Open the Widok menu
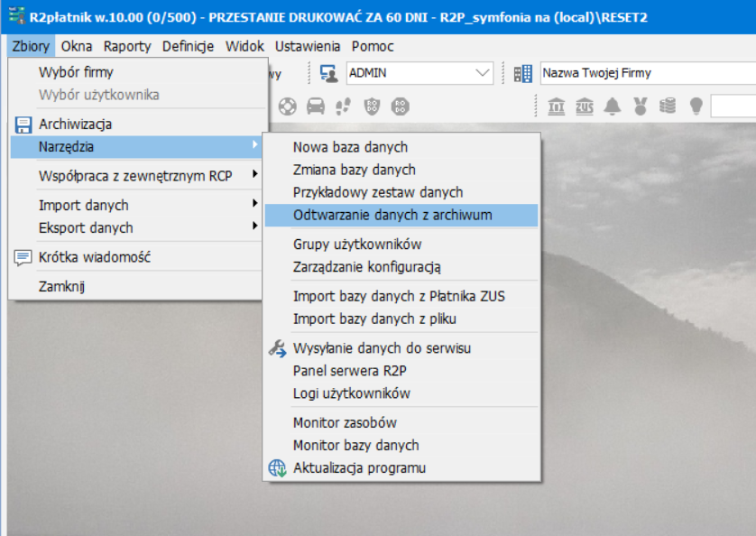 click(244, 46)
